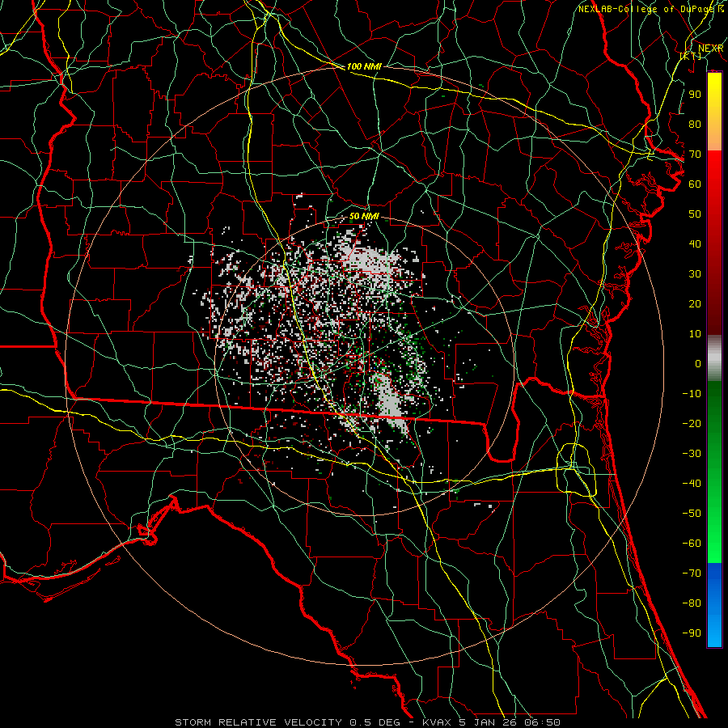The width and height of the screenshot is (728, 728).
Task: Click the 90 label on velocity scale
Action: tap(695, 95)
